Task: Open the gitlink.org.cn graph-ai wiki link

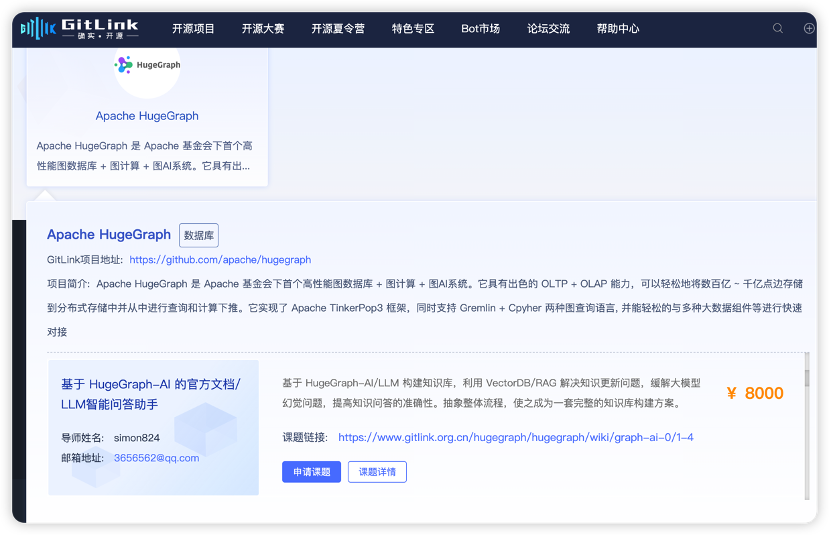Action: click(x=516, y=438)
